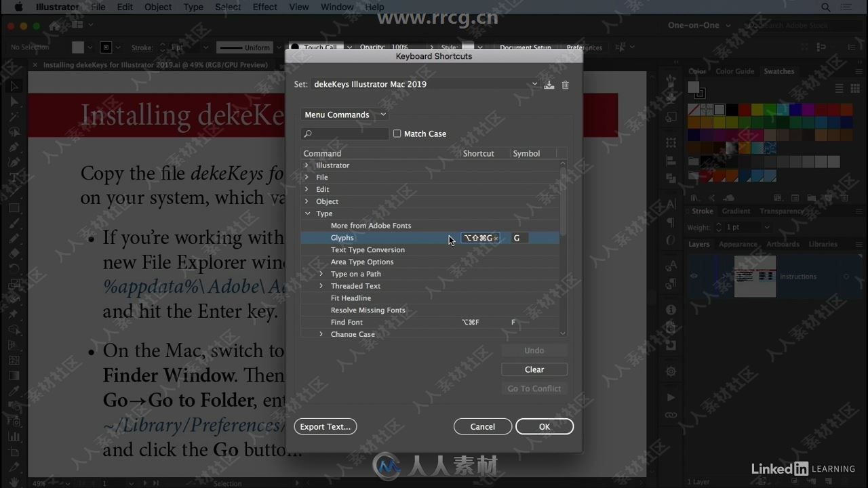Viewport: 868px width, 488px height.
Task: Click the fill and stroke indicator in Swatches
Action: (696, 89)
